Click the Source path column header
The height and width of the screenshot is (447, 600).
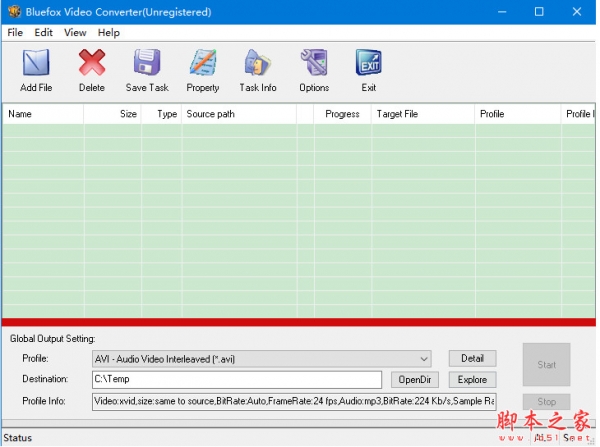[x=239, y=114]
